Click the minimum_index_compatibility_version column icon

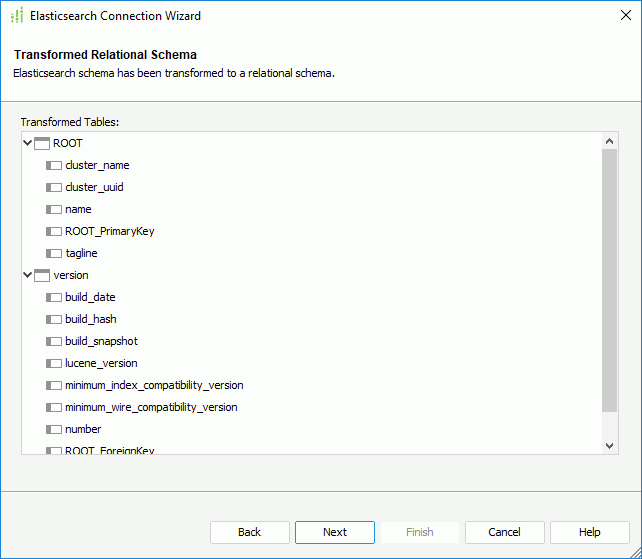[x=54, y=385]
